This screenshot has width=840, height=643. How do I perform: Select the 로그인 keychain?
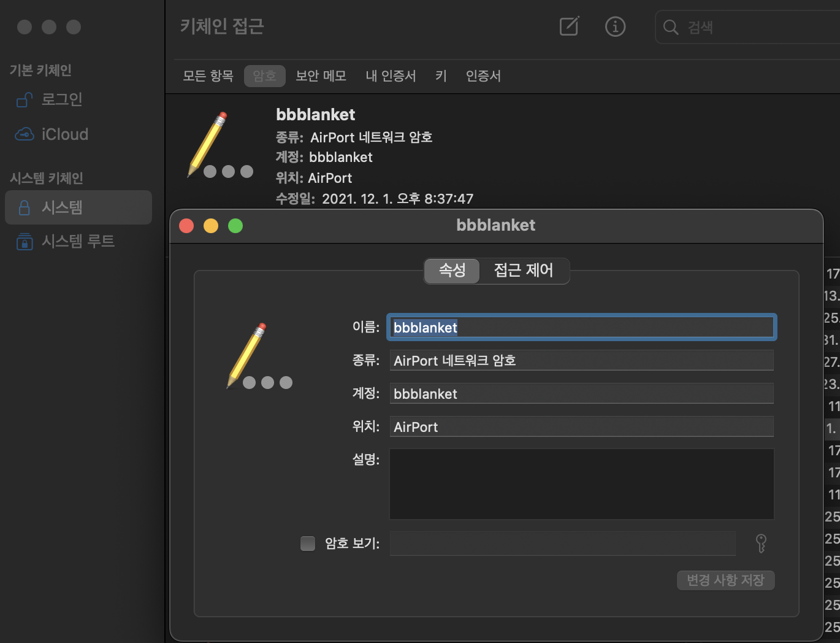pos(78,99)
